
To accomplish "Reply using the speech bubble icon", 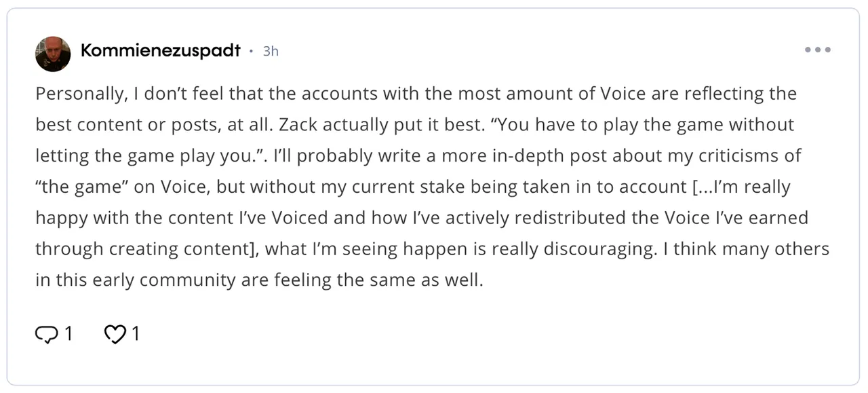I will (x=46, y=334).
